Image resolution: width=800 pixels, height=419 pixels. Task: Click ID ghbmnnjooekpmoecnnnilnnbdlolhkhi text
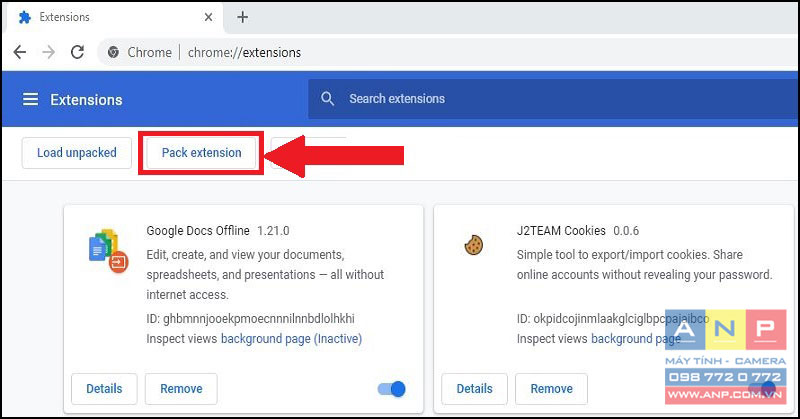(251, 318)
